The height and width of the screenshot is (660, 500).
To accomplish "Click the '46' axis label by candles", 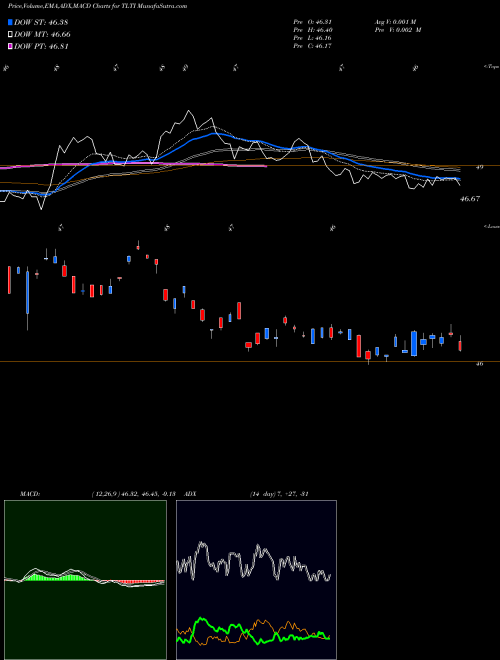I will click(479, 364).
